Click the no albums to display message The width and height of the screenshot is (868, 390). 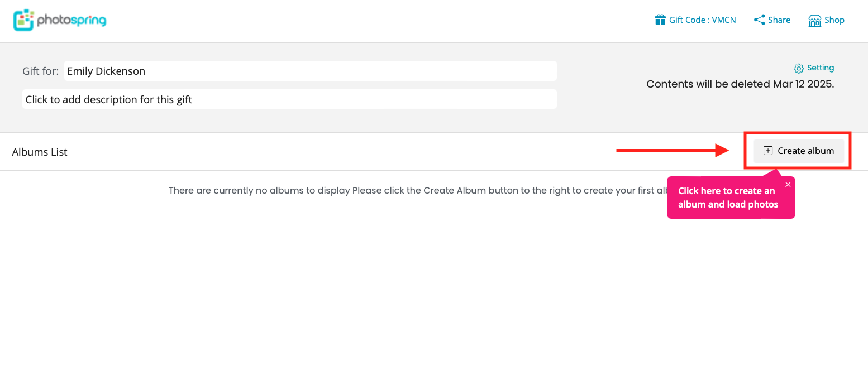pyautogui.click(x=418, y=190)
